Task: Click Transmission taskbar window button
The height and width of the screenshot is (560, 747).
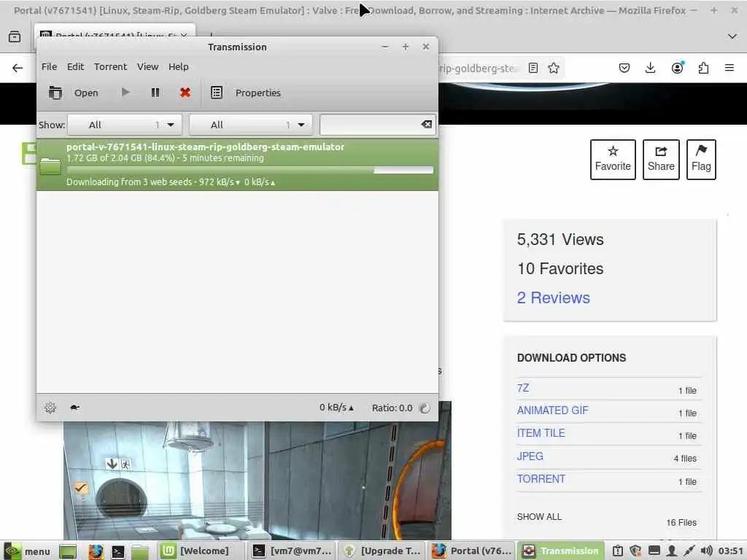Action: coord(561,551)
